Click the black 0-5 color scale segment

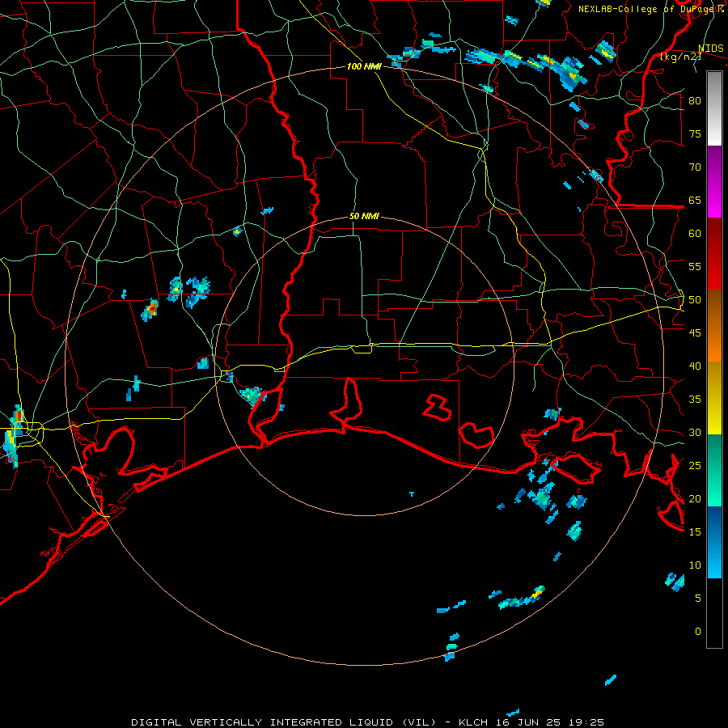714,613
